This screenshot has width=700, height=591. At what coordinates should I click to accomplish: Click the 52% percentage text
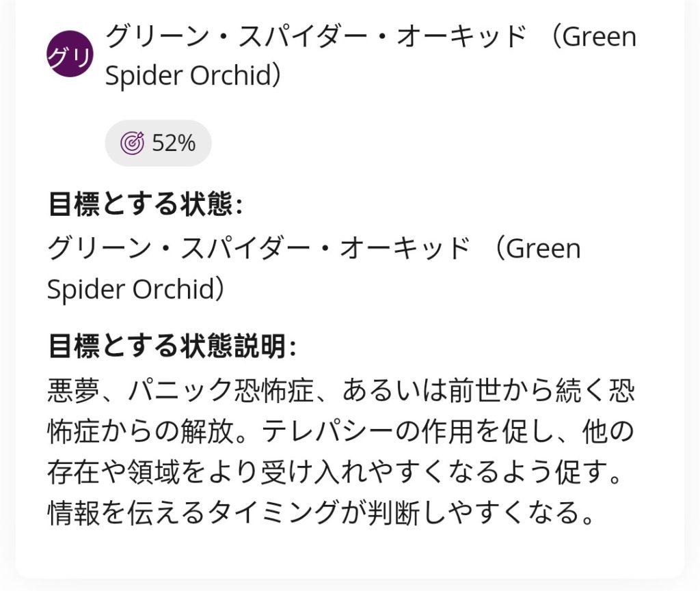tap(174, 143)
